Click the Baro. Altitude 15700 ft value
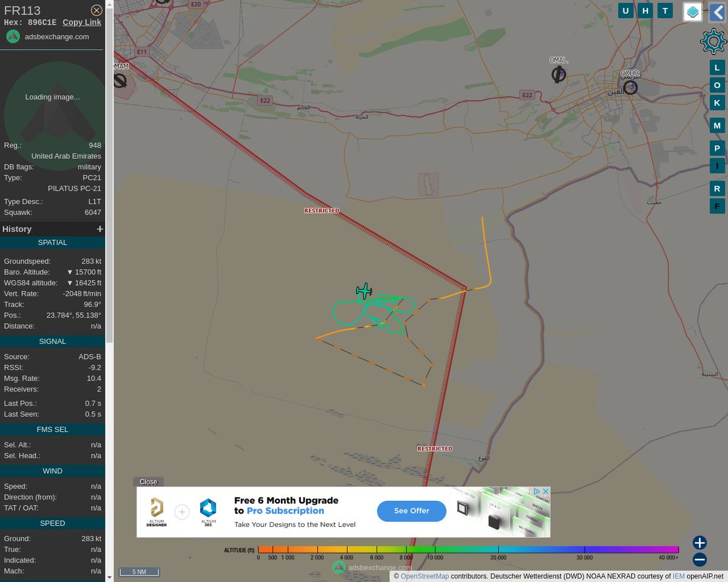 pyautogui.click(x=84, y=272)
